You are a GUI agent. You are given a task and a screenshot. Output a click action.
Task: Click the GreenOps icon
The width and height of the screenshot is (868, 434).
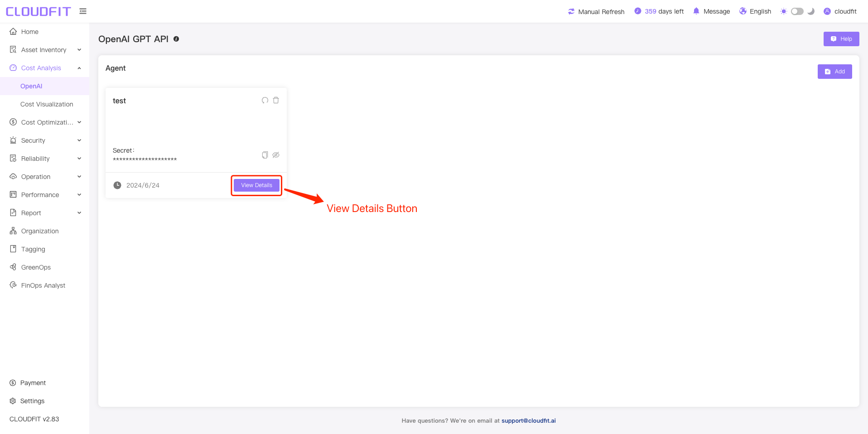click(13, 267)
